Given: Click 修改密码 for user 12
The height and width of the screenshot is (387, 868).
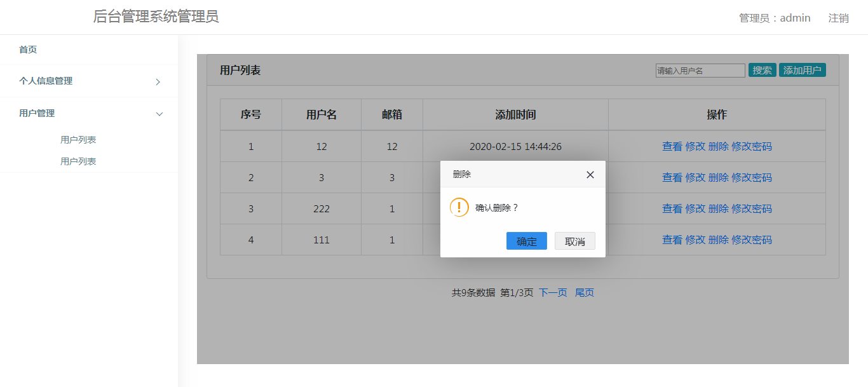Looking at the screenshot, I should point(752,146).
